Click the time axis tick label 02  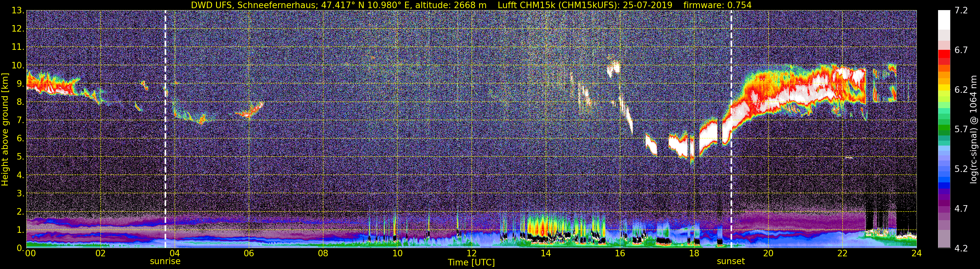click(x=101, y=254)
